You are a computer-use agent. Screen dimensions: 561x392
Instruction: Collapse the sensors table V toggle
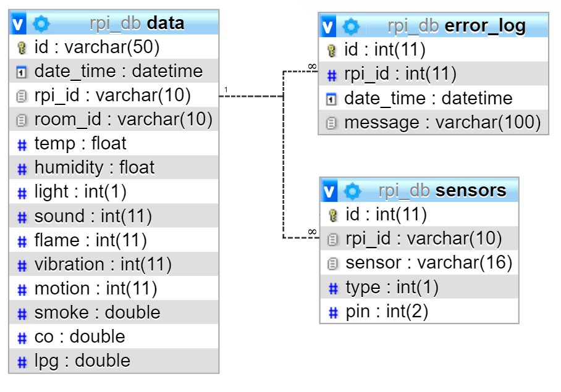click(x=330, y=191)
